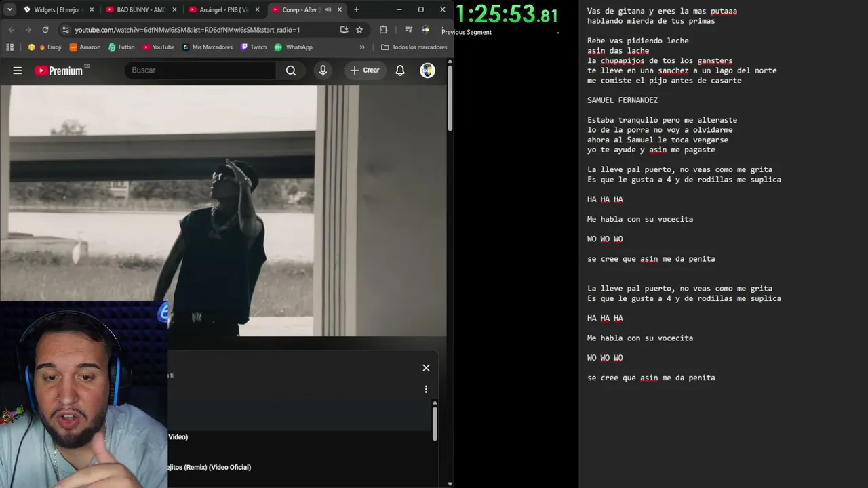868x488 pixels.
Task: Click the page scrollbar up arrow
Action: pyautogui.click(x=450, y=62)
